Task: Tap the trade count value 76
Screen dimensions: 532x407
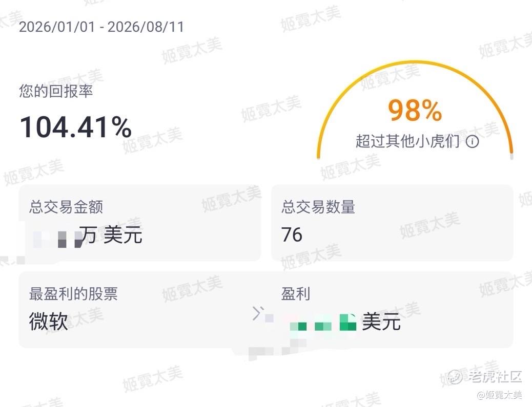Action: tap(292, 234)
